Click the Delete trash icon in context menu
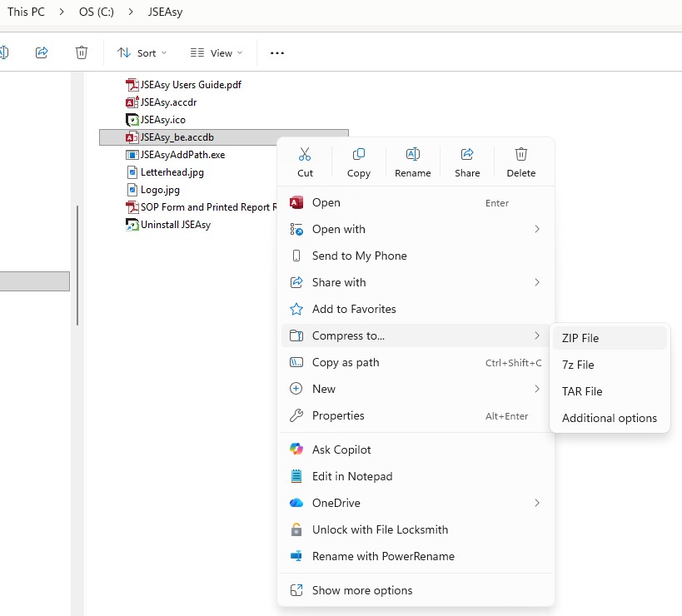 point(521,154)
